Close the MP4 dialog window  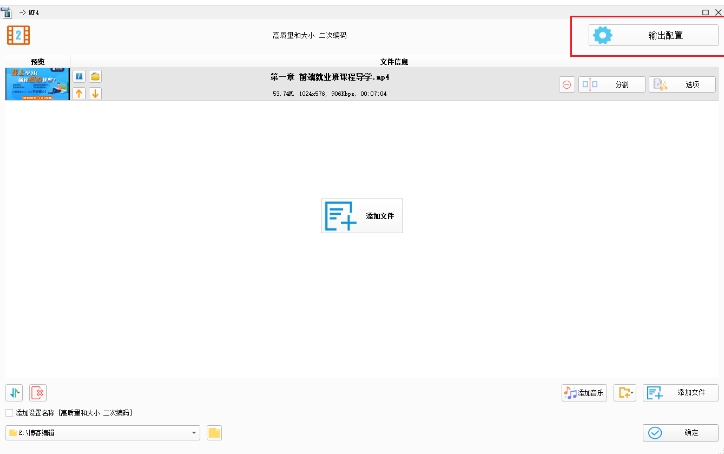tap(718, 12)
